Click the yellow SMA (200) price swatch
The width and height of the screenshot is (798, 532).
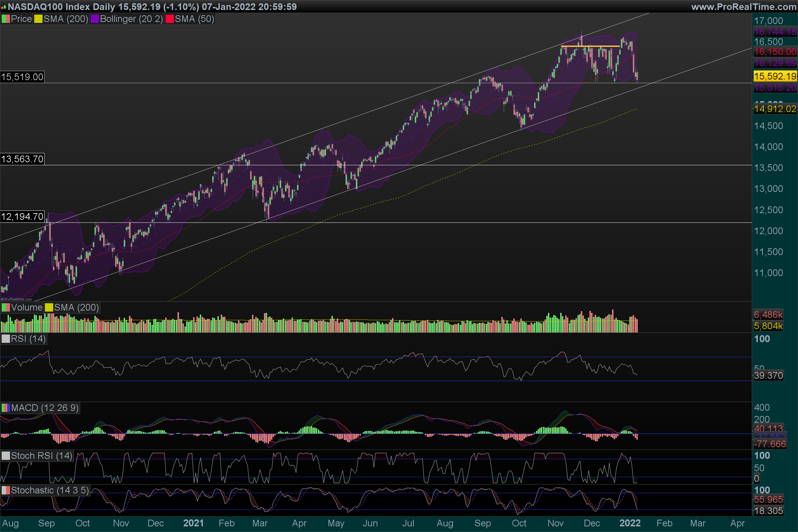coord(38,19)
